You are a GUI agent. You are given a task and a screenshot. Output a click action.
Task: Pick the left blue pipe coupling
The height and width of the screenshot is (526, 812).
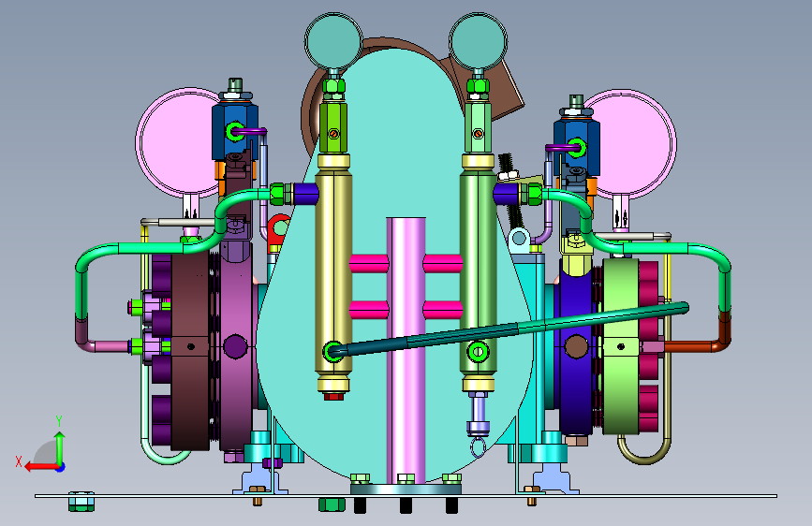click(x=306, y=194)
